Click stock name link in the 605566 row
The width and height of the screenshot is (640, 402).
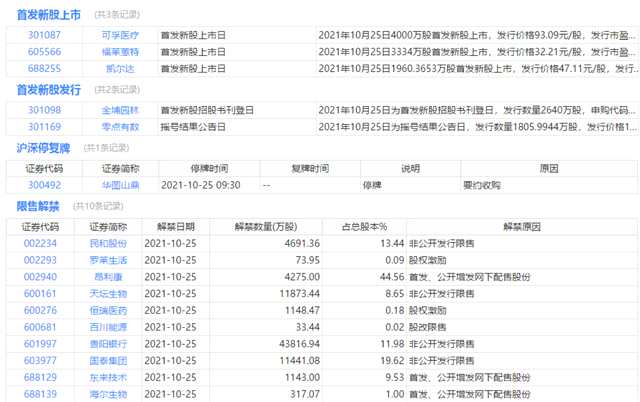(x=120, y=52)
